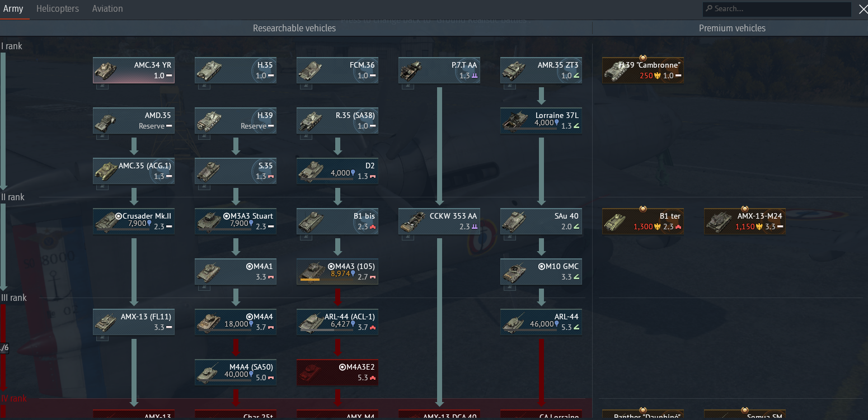Click the 46,000 cost on ARL-44

542,324
